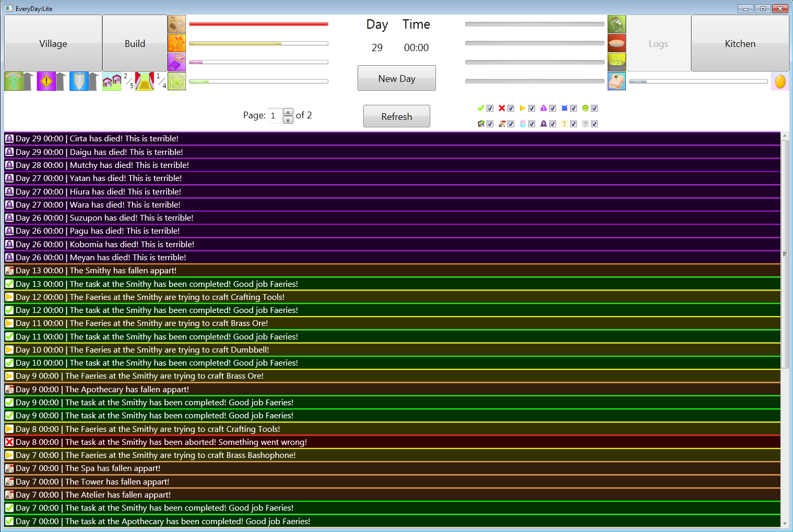Click the grayed-out Logs button
Image resolution: width=793 pixels, height=532 pixels.
[x=658, y=43]
